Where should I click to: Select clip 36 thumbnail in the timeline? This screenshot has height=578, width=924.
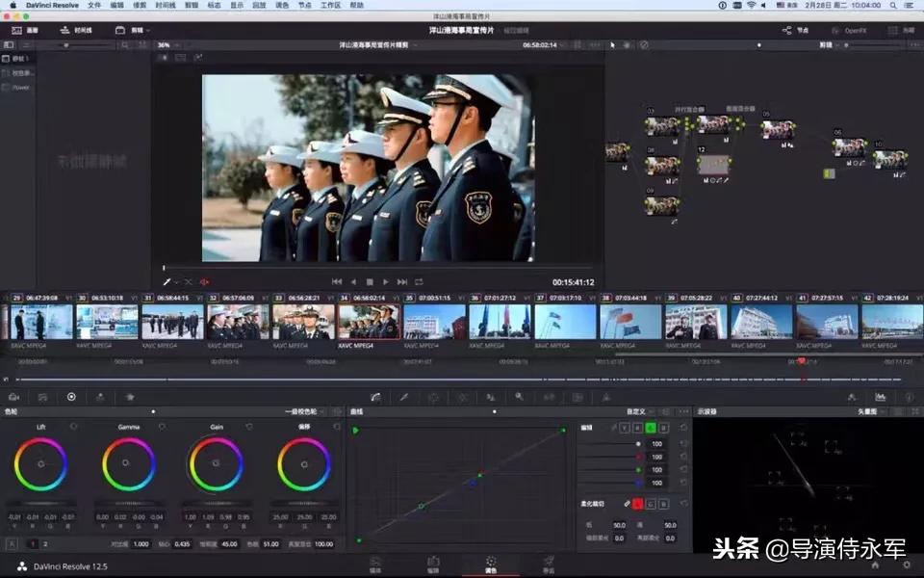[499, 322]
